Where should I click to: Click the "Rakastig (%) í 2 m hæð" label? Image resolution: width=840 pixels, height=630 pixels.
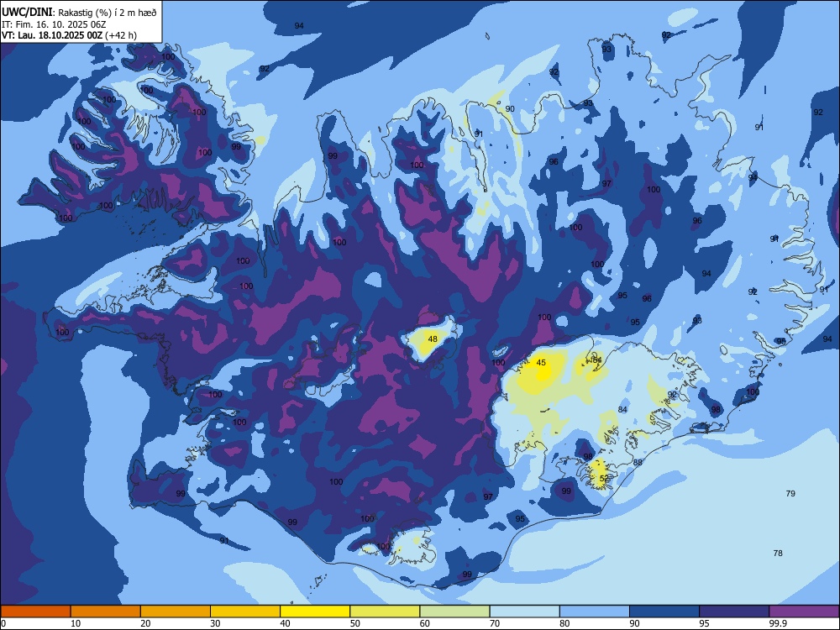(x=108, y=13)
